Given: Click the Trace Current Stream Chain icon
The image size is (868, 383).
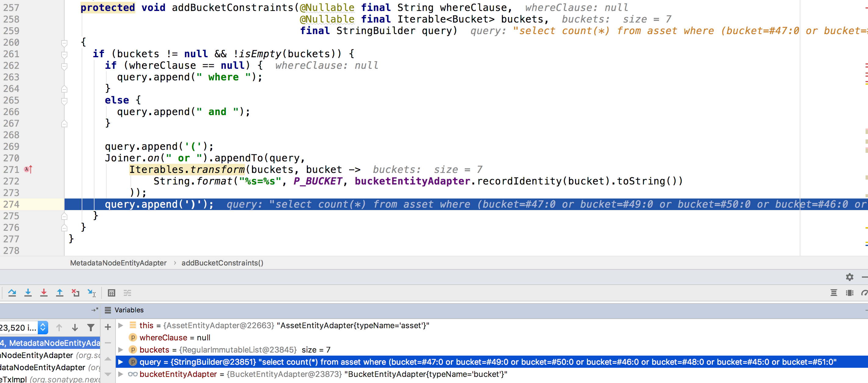Looking at the screenshot, I should (127, 293).
